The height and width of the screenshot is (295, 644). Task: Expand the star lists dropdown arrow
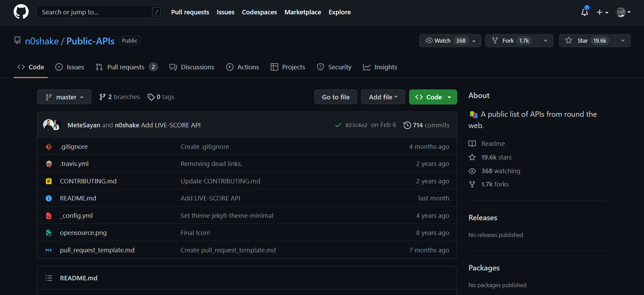[623, 41]
